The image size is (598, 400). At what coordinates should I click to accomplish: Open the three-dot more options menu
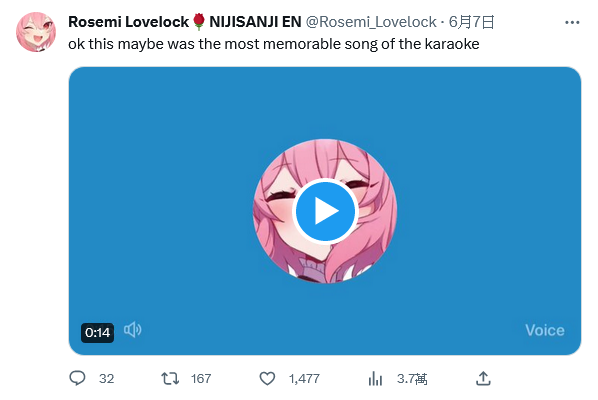[x=572, y=22]
